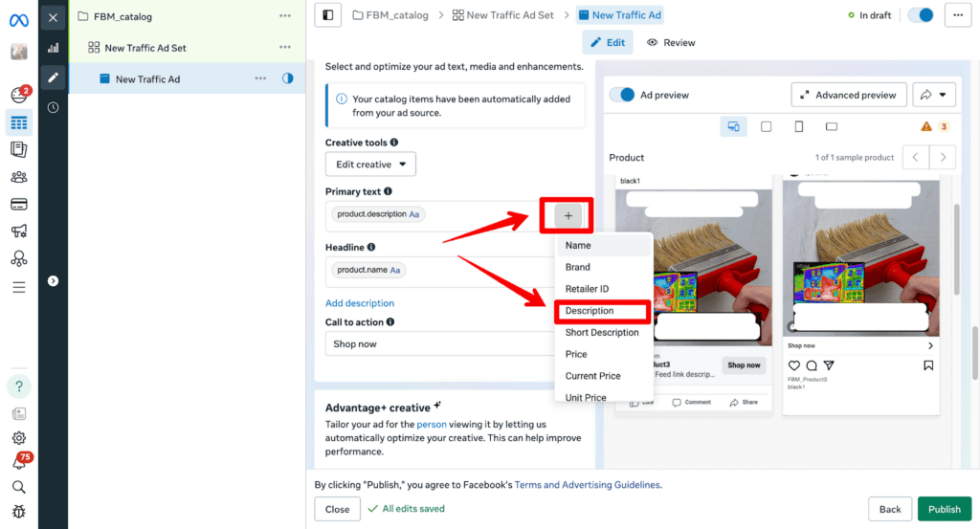Close the editor panel with X

pyautogui.click(x=54, y=17)
